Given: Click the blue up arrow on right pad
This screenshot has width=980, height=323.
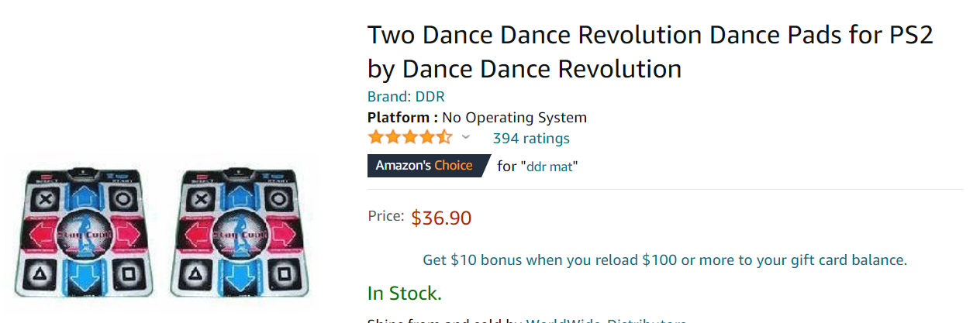Looking at the screenshot, I should (237, 194).
